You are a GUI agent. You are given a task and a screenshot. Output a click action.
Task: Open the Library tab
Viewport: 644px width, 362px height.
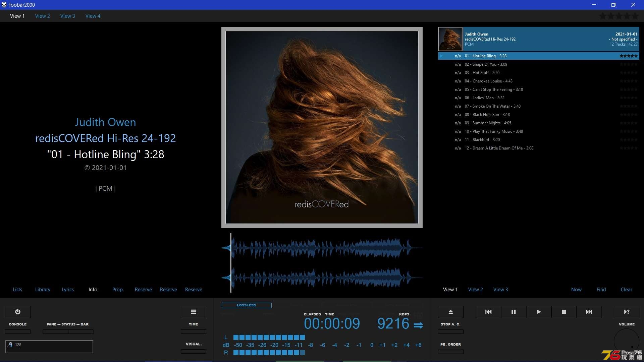coord(43,289)
